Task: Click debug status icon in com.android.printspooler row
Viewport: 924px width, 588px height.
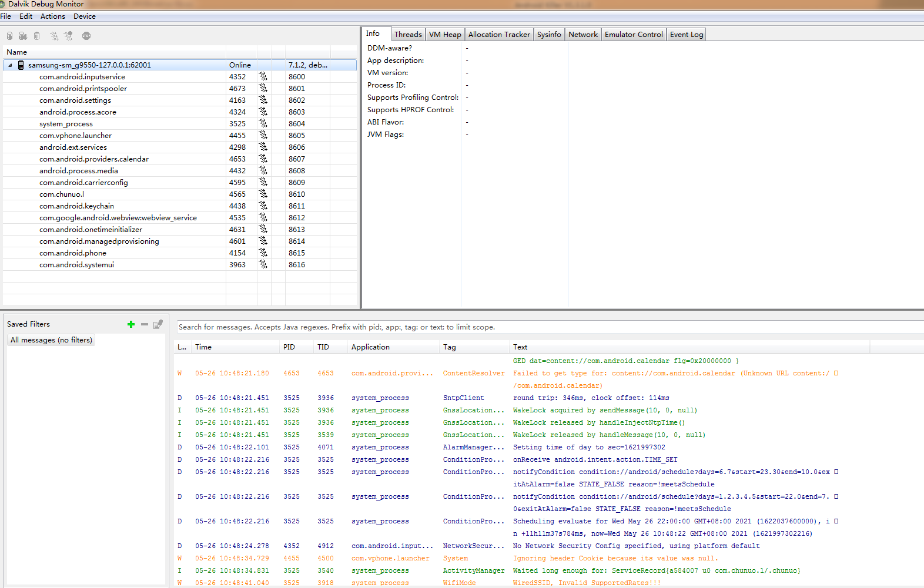Action: point(263,88)
